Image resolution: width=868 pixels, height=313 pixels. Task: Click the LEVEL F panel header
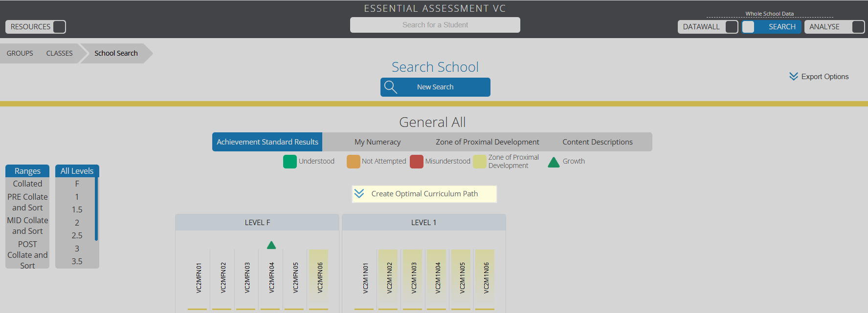click(257, 222)
